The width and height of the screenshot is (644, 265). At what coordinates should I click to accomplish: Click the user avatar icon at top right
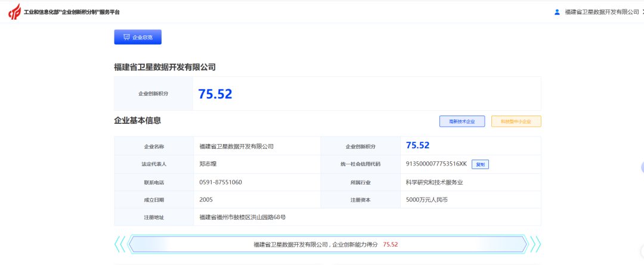[x=557, y=12]
